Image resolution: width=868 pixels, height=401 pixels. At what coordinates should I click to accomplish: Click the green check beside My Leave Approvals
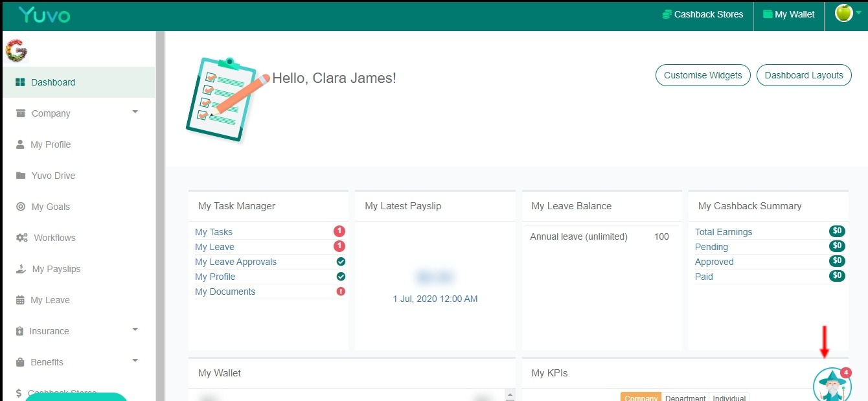click(x=341, y=262)
